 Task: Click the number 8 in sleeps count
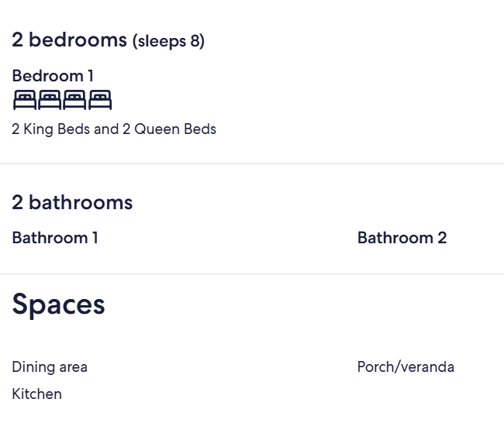(195, 41)
